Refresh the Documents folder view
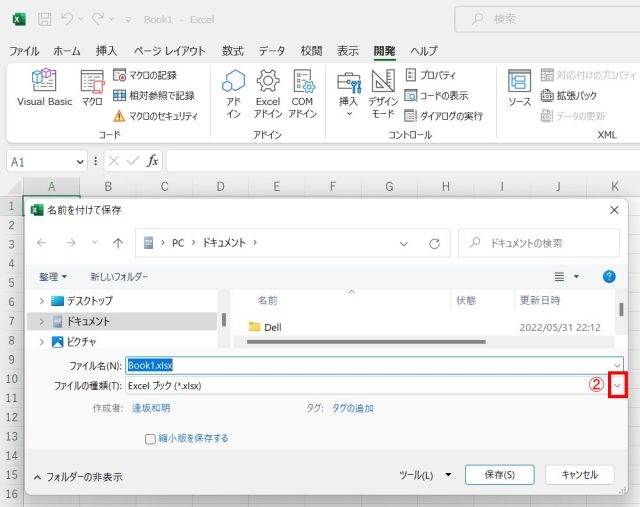This screenshot has height=507, width=640. click(x=434, y=243)
